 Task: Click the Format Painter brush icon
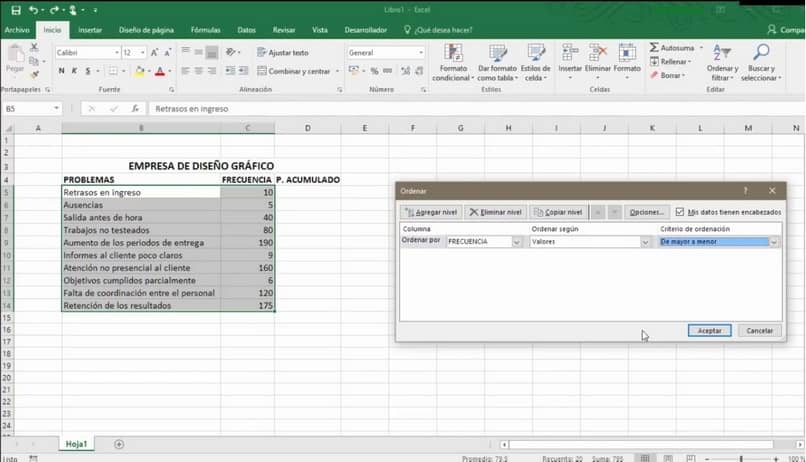tap(34, 75)
